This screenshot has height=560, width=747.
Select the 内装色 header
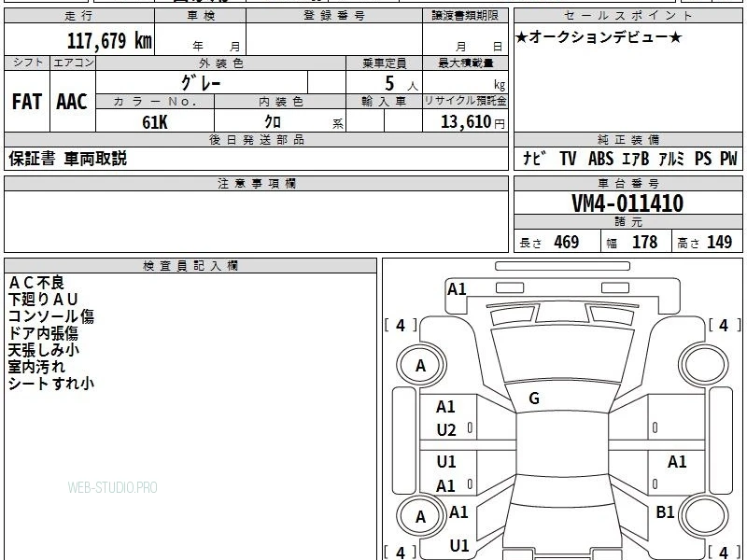(280, 102)
